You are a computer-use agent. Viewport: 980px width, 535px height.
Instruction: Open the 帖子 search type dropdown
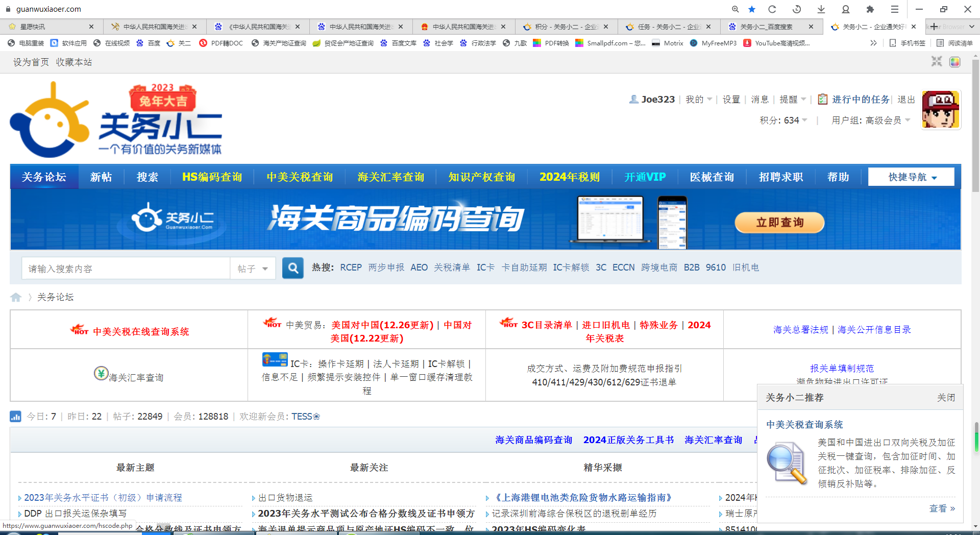point(253,269)
